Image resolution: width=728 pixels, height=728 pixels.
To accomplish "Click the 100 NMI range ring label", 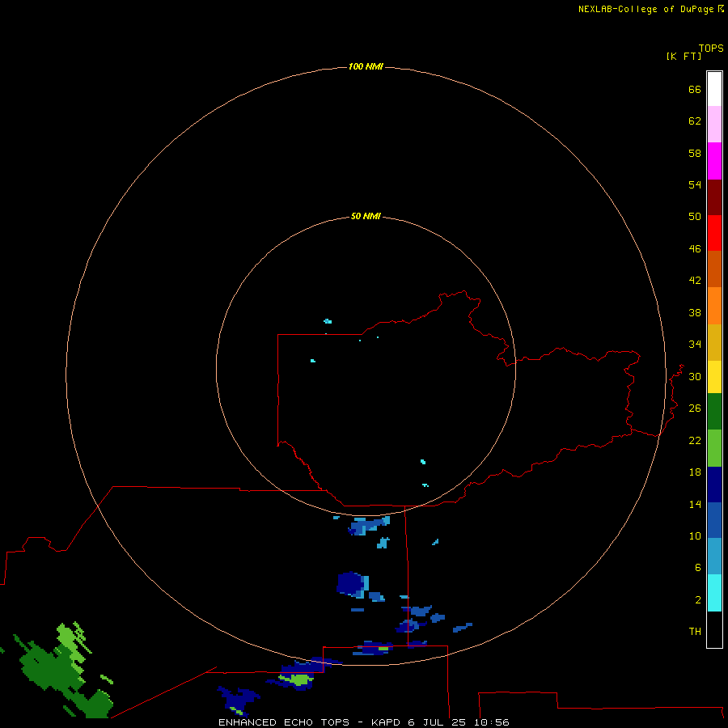I will coord(366,67).
